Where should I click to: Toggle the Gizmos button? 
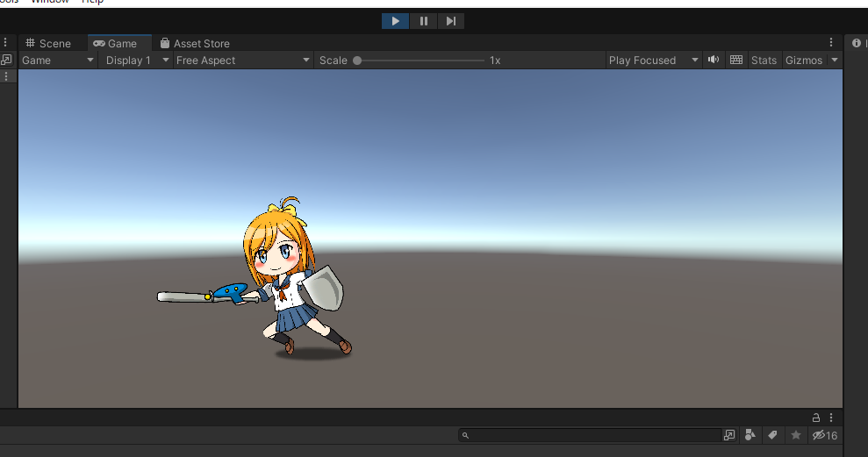[804, 61]
